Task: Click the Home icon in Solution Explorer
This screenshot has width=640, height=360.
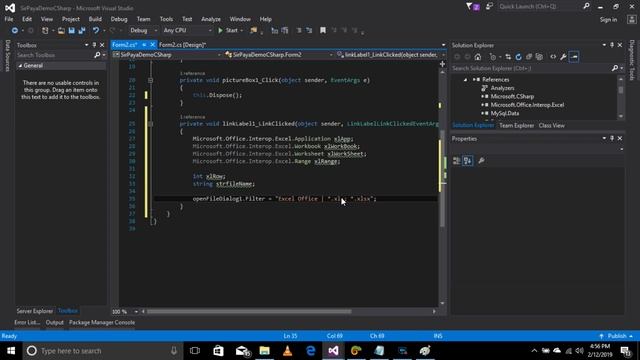Action: click(x=478, y=57)
